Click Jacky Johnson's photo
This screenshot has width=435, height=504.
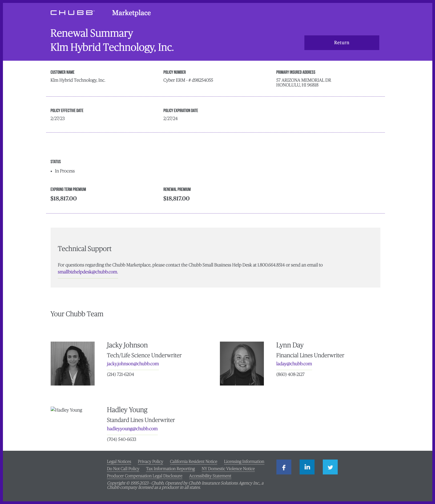click(72, 363)
